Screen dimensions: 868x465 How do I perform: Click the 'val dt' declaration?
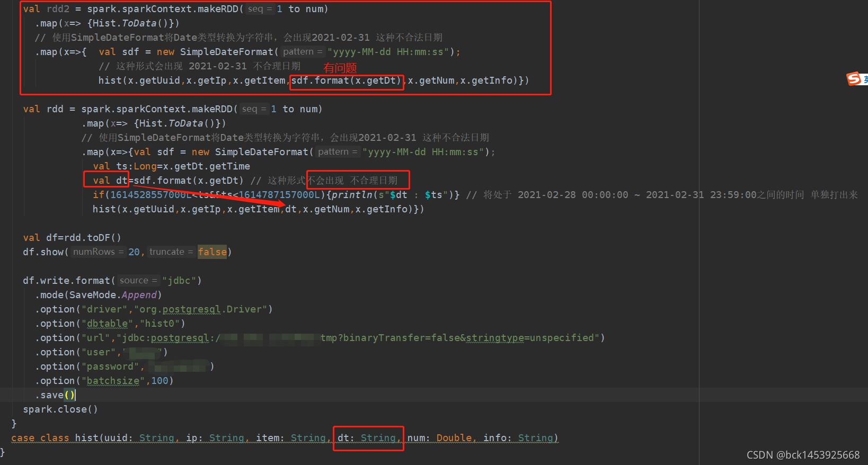click(110, 181)
